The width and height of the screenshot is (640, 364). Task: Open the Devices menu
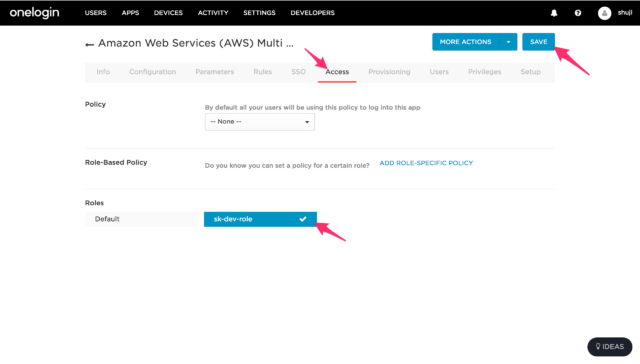point(168,13)
